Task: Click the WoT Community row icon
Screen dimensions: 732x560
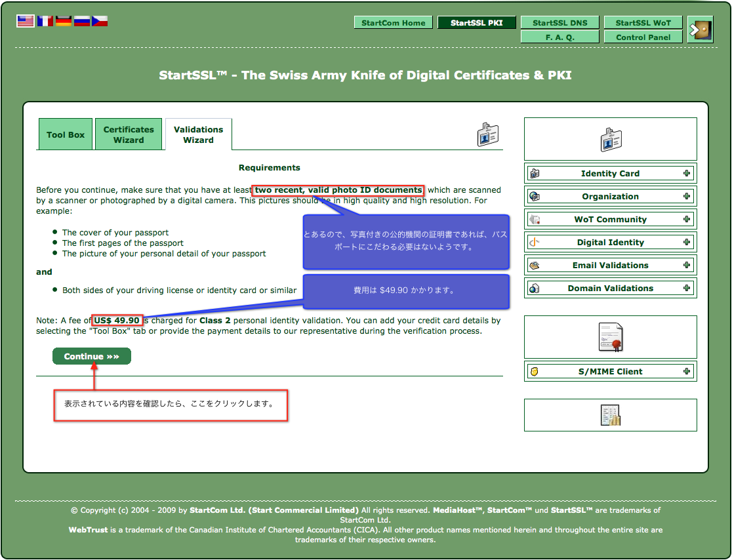Action: click(x=535, y=219)
